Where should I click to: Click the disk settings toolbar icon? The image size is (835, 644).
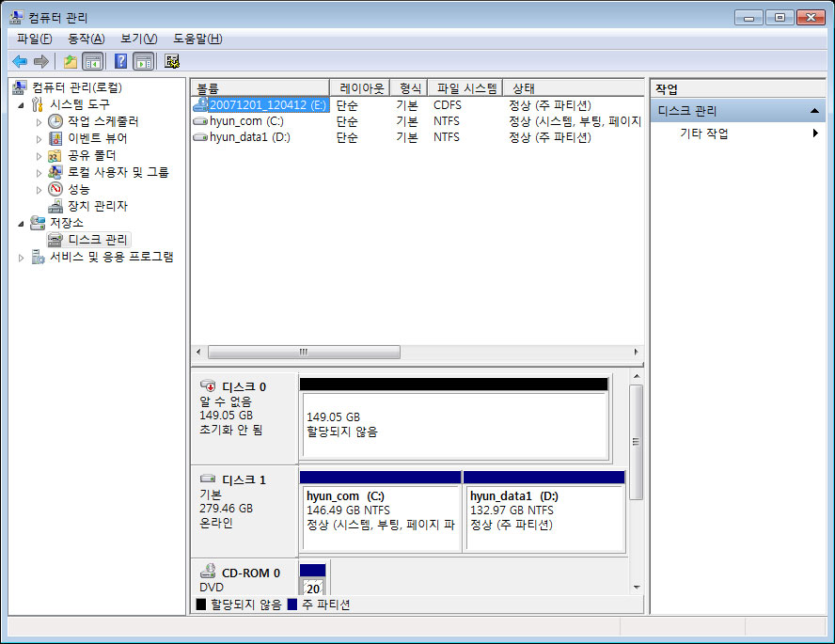(171, 62)
